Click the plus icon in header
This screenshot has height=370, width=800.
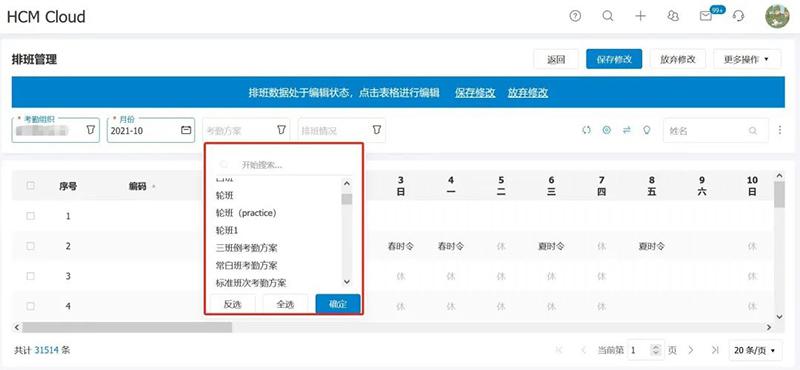[x=640, y=16]
